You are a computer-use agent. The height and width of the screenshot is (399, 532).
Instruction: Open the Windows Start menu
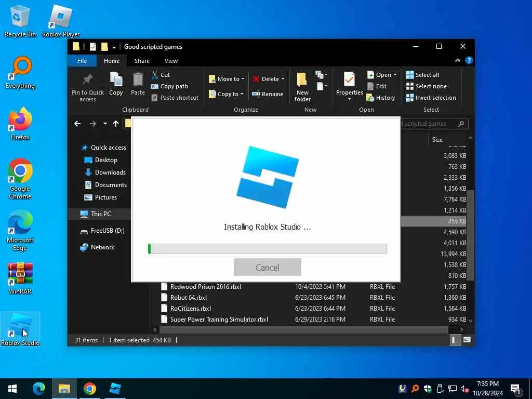point(12,389)
